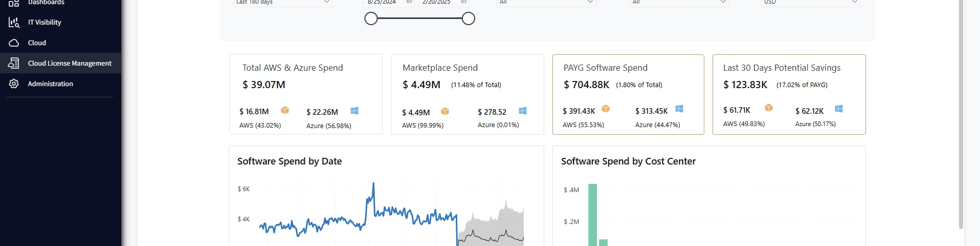This screenshot has height=246, width=980.
Task: Click the Azure (56.98%) label
Action: pos(329,126)
